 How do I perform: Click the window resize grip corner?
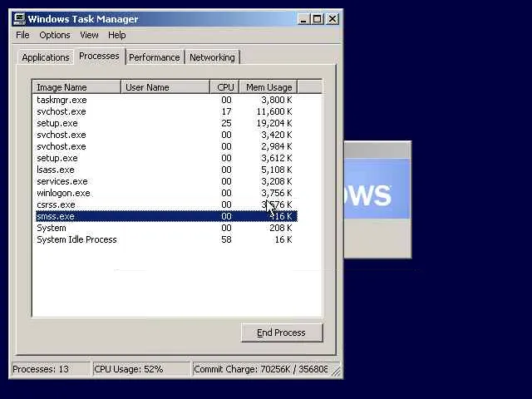[x=336, y=372]
